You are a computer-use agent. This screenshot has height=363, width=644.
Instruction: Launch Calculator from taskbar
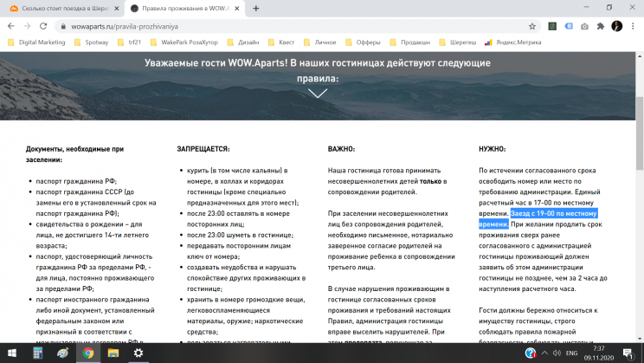[x=37, y=353]
